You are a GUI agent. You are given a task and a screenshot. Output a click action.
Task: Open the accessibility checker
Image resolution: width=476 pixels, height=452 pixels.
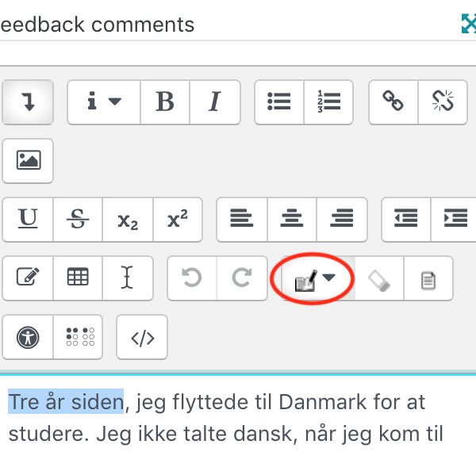28,337
